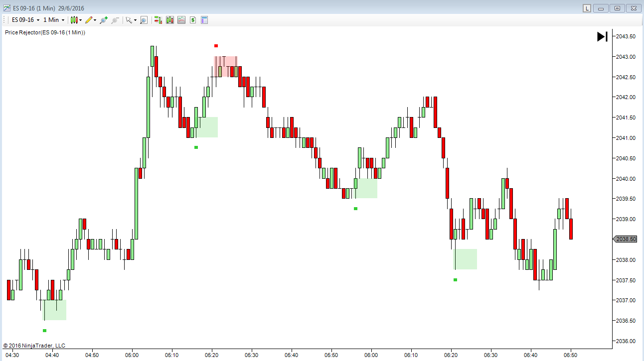The image size is (644, 361).
Task: Click the 06:30 time axis label
Action: (x=491, y=355)
